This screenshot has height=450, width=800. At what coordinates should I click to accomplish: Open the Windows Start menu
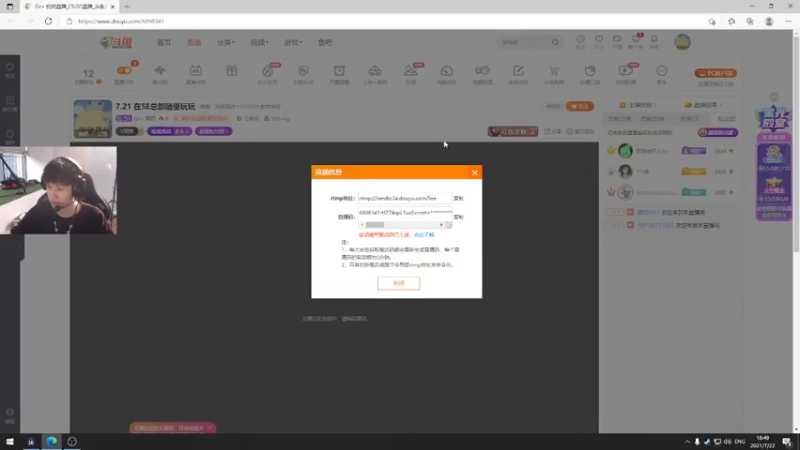[x=10, y=442]
